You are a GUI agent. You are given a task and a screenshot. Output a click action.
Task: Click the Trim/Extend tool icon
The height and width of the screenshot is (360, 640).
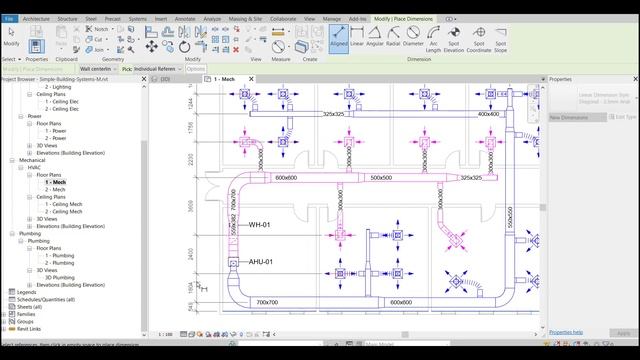[201, 47]
